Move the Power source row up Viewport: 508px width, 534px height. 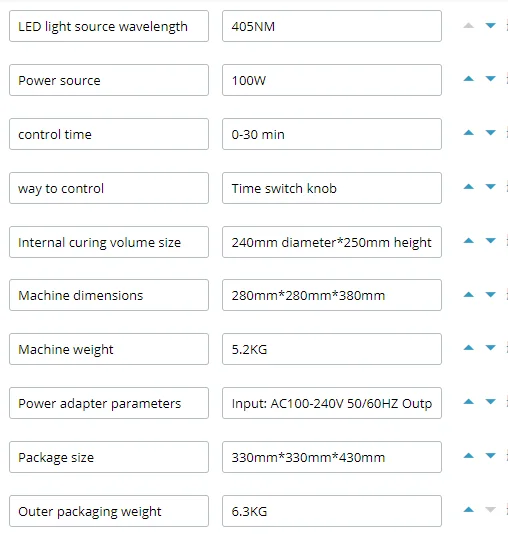pos(469,79)
